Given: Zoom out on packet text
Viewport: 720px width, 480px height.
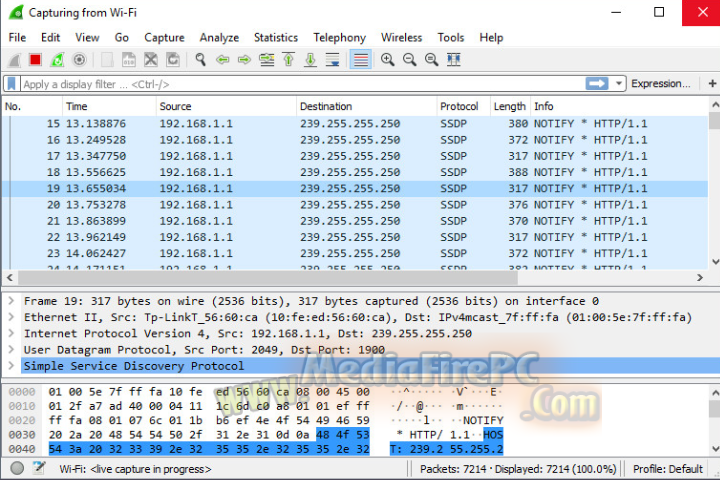Looking at the screenshot, I should coord(410,60).
